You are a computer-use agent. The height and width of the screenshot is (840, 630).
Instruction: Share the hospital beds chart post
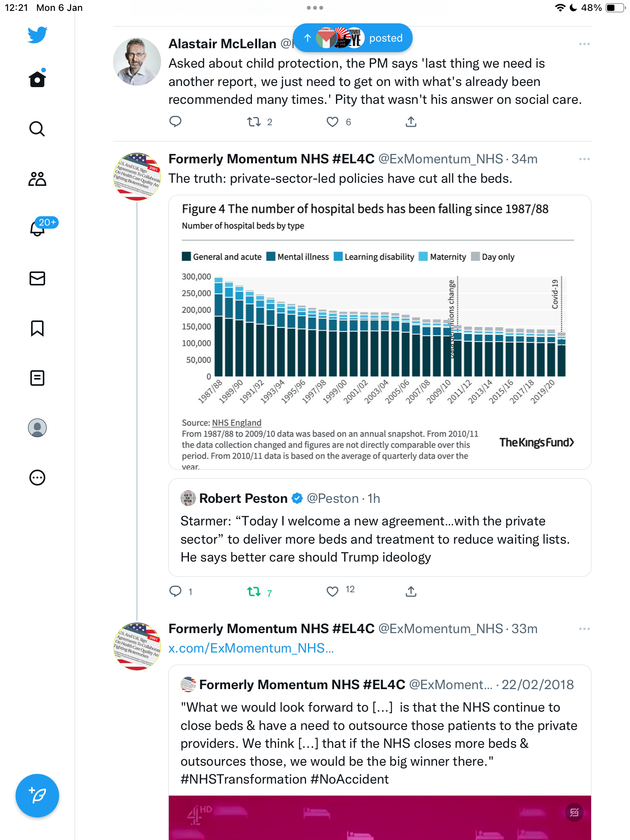[411, 591]
